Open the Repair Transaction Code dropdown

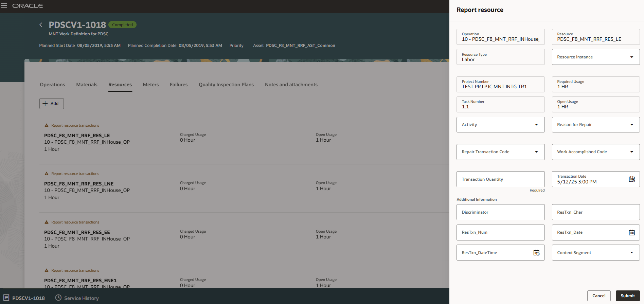click(536, 152)
